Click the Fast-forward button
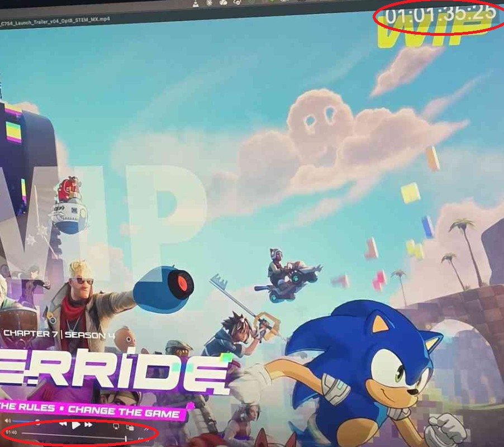Viewport: 504px width, 447px height. [x=88, y=425]
